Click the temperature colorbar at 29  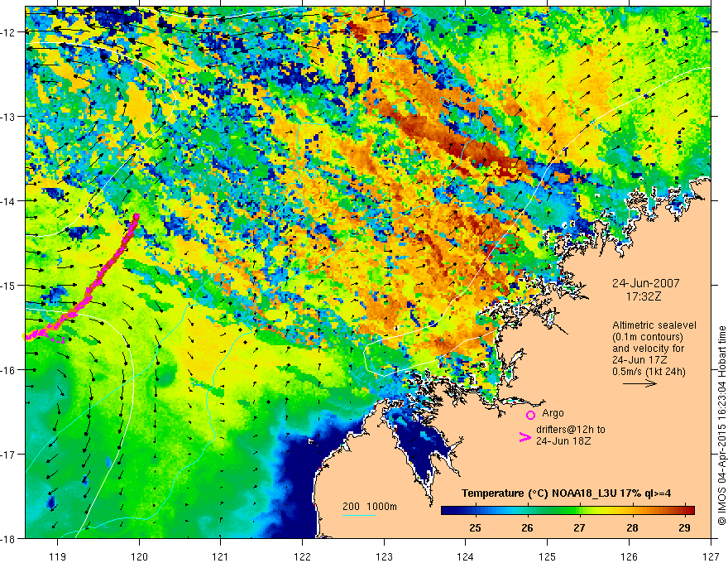[684, 510]
